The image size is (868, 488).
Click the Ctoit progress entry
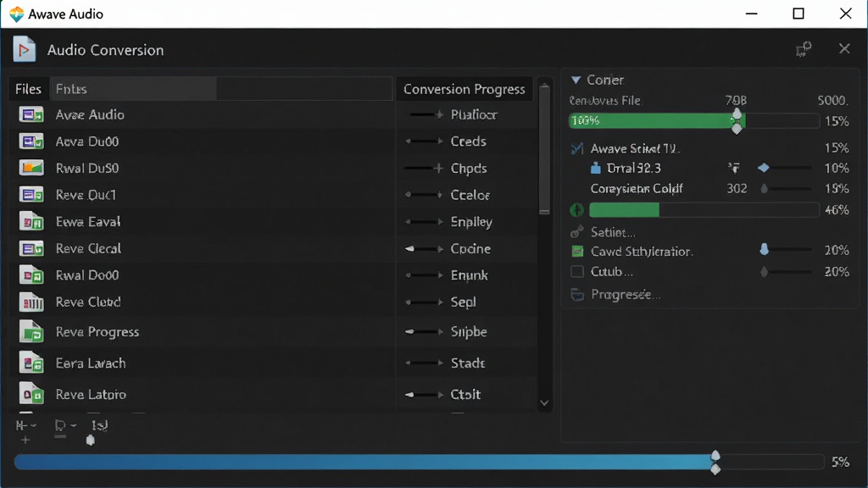pos(465,394)
